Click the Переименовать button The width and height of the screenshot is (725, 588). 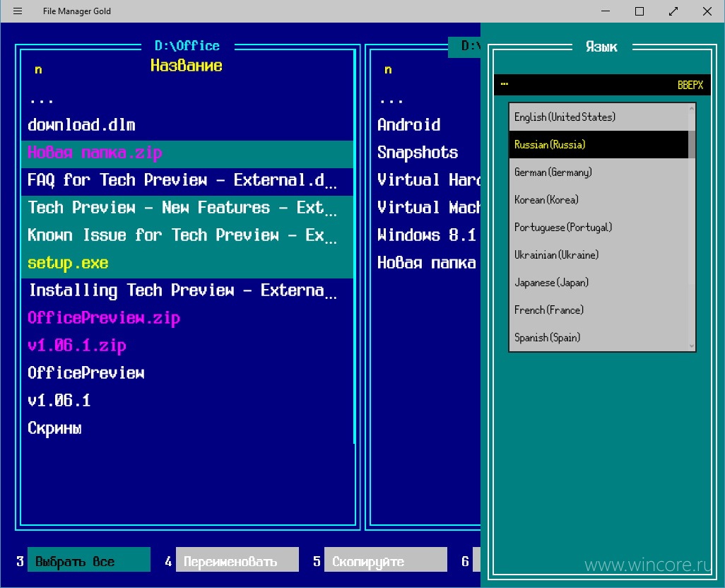[x=237, y=559]
